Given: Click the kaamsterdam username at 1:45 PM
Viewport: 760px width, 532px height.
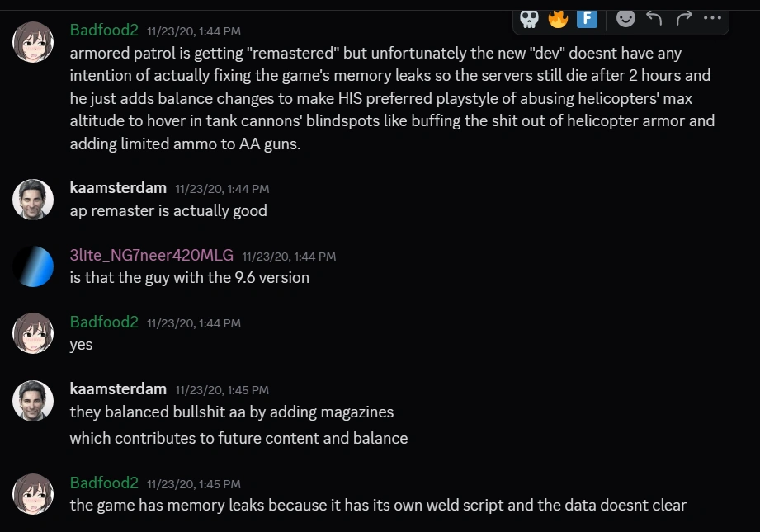Looking at the screenshot, I should [x=118, y=388].
